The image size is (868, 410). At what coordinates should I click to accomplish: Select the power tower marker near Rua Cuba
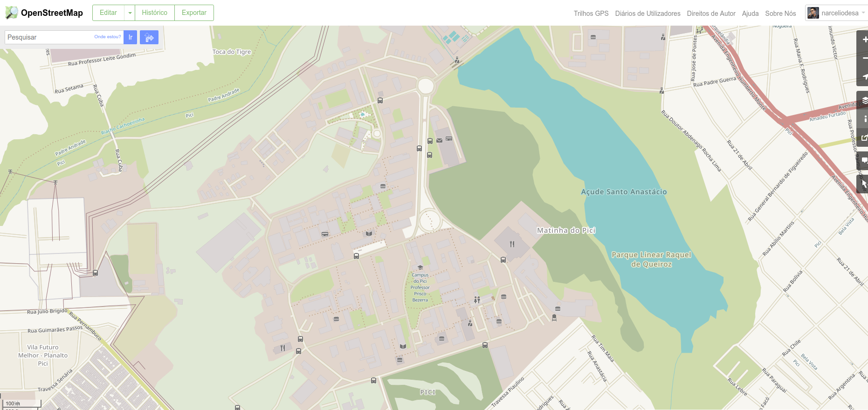pos(55,182)
